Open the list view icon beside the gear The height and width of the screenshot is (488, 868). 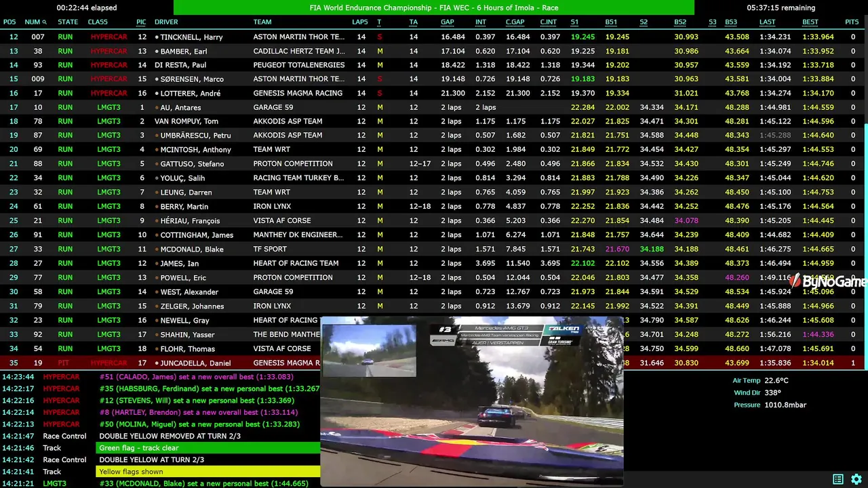tap(838, 479)
